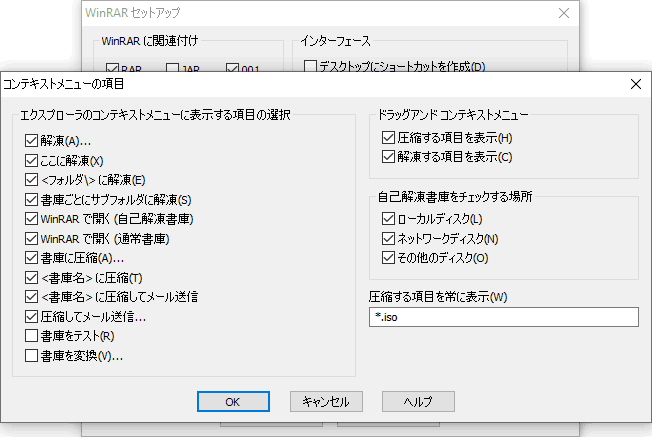
Task: Toggle <書庫名> に圧縮(T) checkbox
Action: (32, 278)
